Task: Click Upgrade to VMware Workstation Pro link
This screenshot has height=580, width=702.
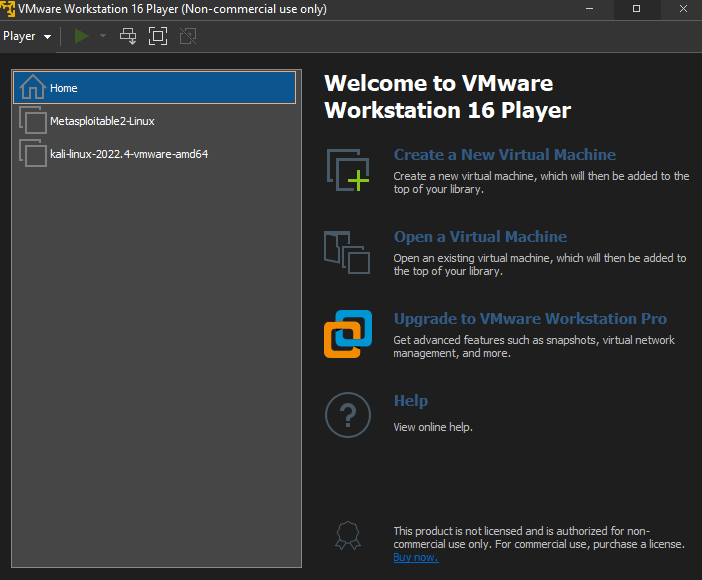Action: click(530, 319)
